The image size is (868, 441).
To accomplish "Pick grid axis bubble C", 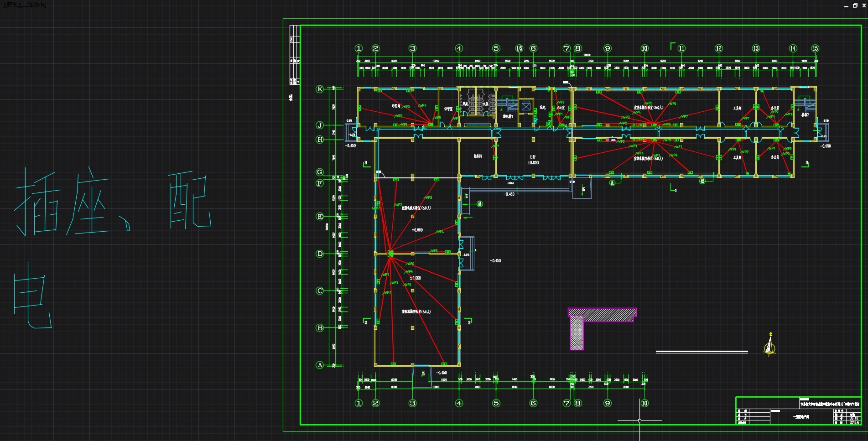I will [x=320, y=291].
